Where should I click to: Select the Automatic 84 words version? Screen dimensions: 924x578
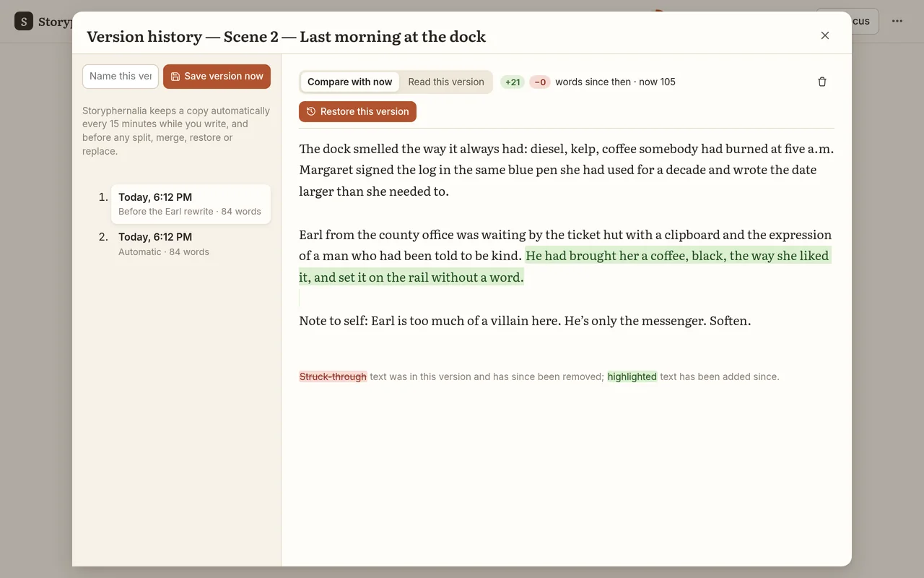(191, 244)
